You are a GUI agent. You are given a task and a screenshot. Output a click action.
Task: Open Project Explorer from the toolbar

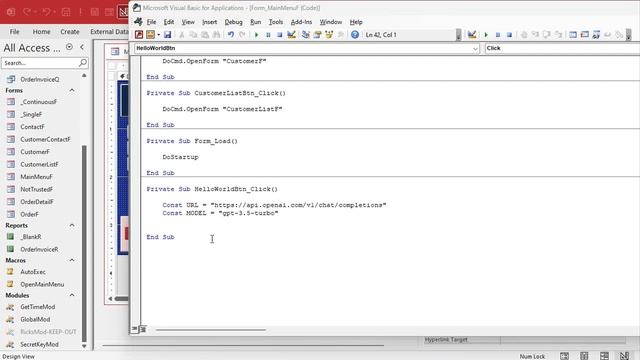(305, 35)
